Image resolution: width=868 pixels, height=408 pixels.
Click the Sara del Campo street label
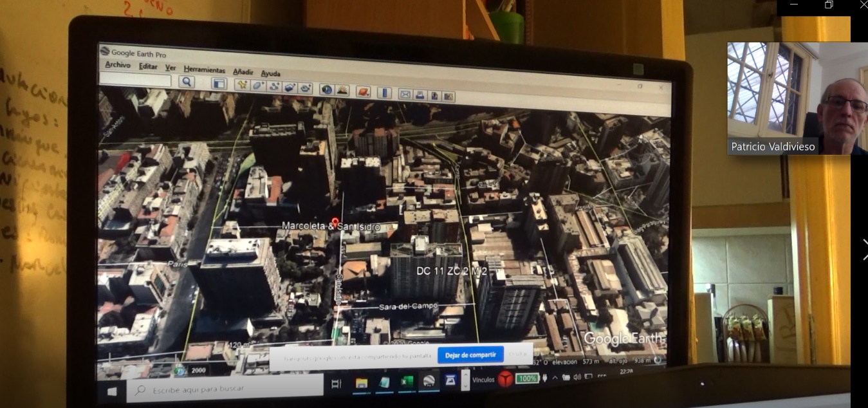(408, 306)
